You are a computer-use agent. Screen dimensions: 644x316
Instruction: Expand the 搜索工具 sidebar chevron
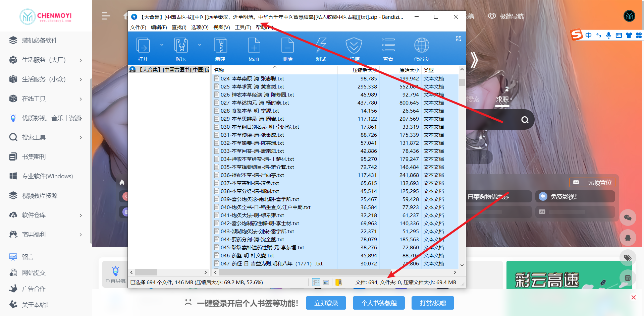pos(80,137)
